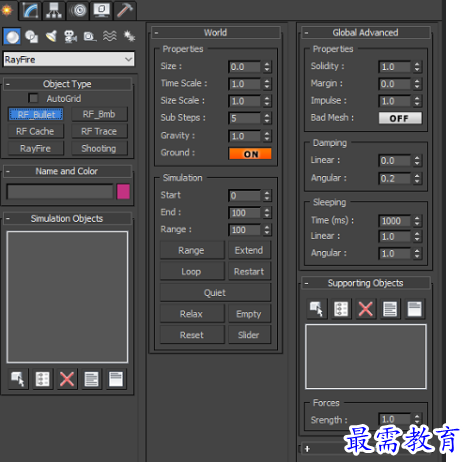Click the Shooting button
Viewport: 468px width, 471px height.
[x=99, y=148]
